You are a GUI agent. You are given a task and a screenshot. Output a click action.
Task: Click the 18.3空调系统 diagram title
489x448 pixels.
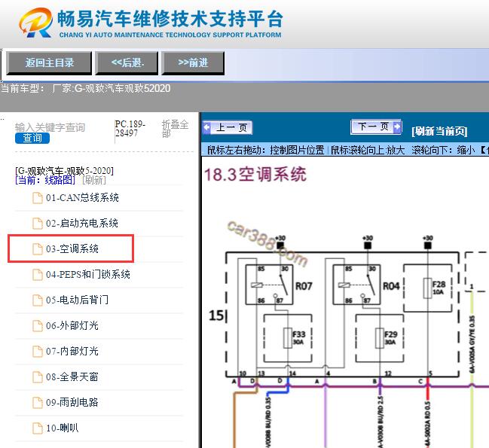pyautogui.click(x=255, y=175)
